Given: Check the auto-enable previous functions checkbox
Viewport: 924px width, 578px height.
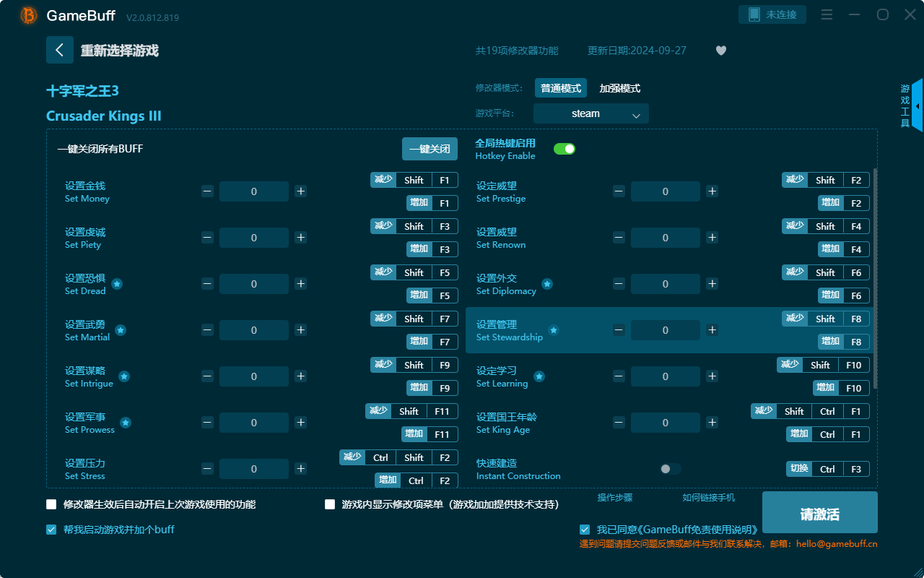Looking at the screenshot, I should click(51, 504).
